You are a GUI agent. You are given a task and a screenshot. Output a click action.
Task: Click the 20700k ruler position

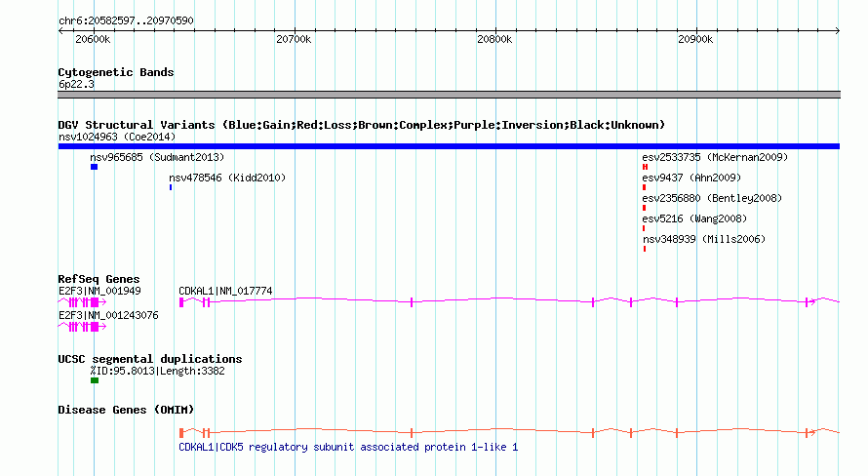pos(294,39)
